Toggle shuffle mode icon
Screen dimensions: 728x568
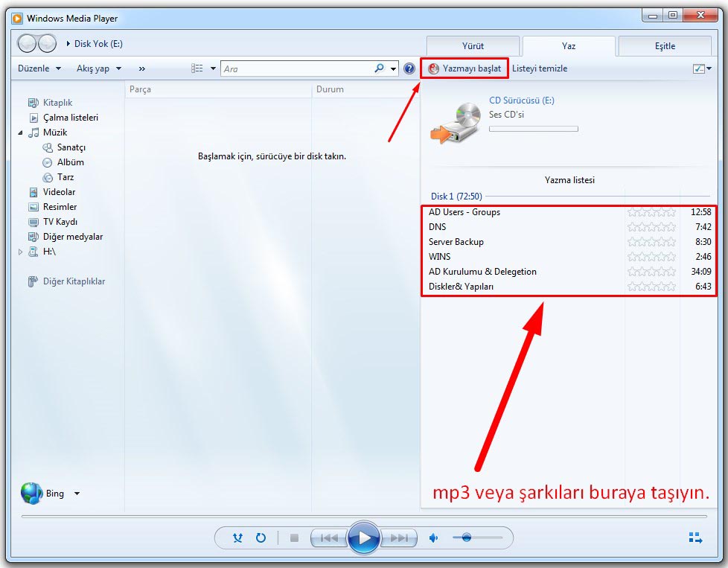point(237,537)
